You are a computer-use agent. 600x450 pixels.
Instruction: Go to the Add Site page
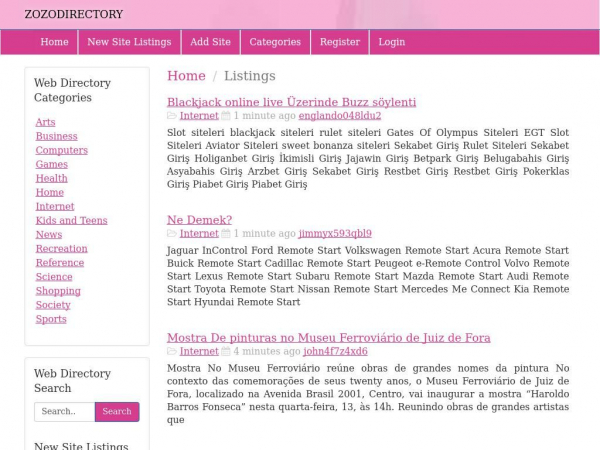pyautogui.click(x=210, y=42)
